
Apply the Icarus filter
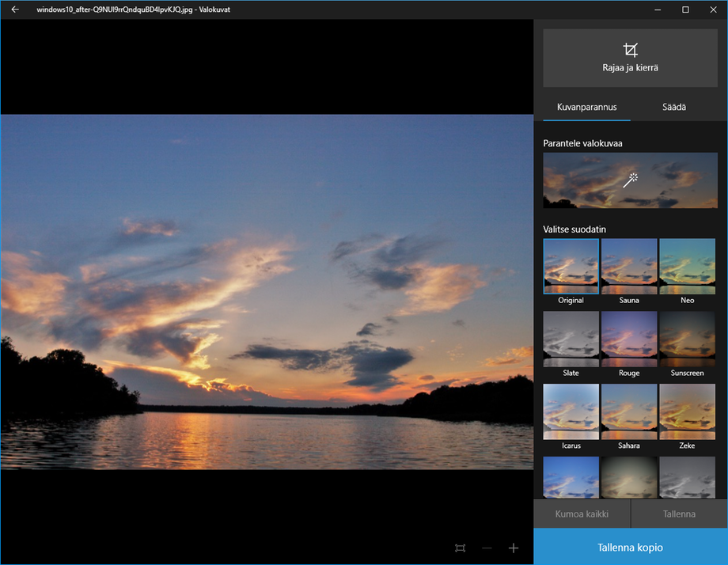click(x=571, y=411)
